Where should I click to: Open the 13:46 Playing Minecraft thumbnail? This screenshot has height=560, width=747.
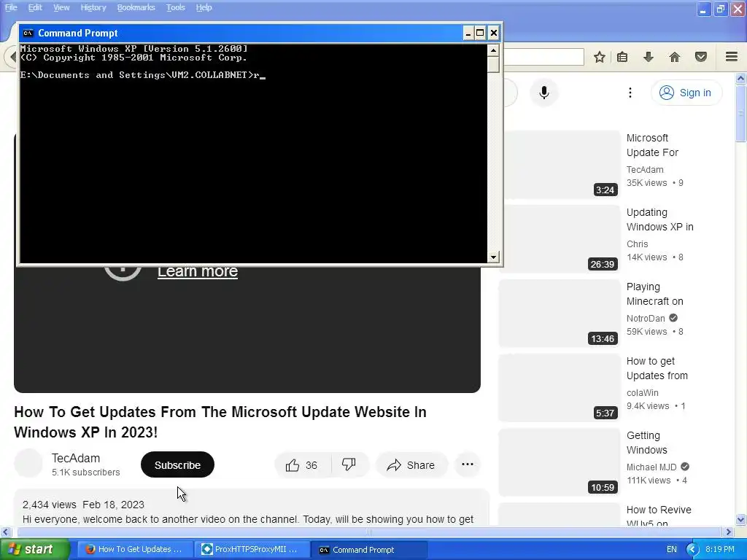[x=559, y=313]
